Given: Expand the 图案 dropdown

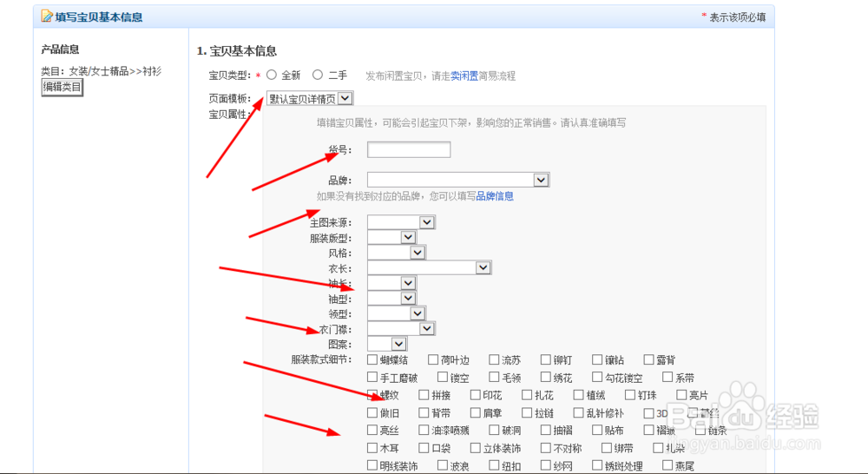Looking at the screenshot, I should click(387, 344).
